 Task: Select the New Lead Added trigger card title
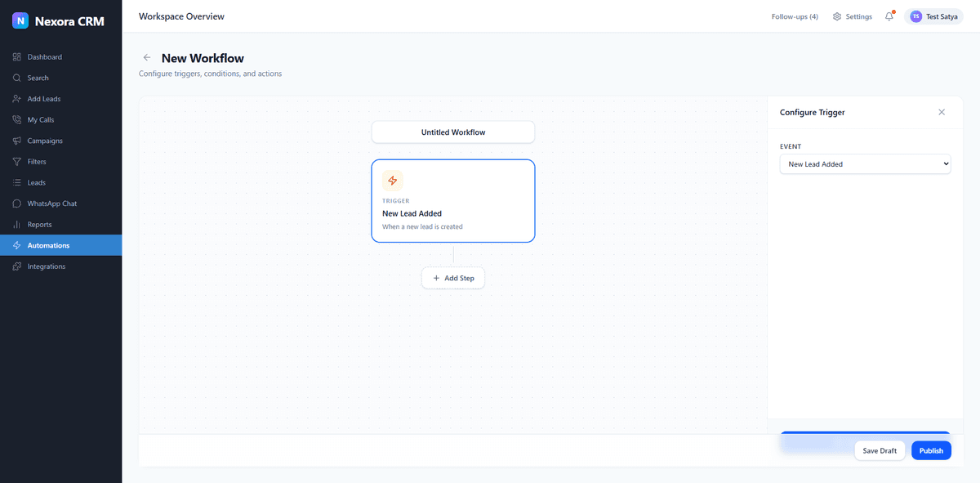412,213
